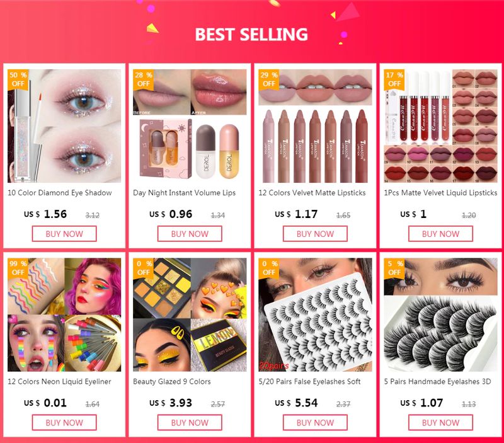Buy the 12 Colors Velvet Matte Lipsticks

316,234
